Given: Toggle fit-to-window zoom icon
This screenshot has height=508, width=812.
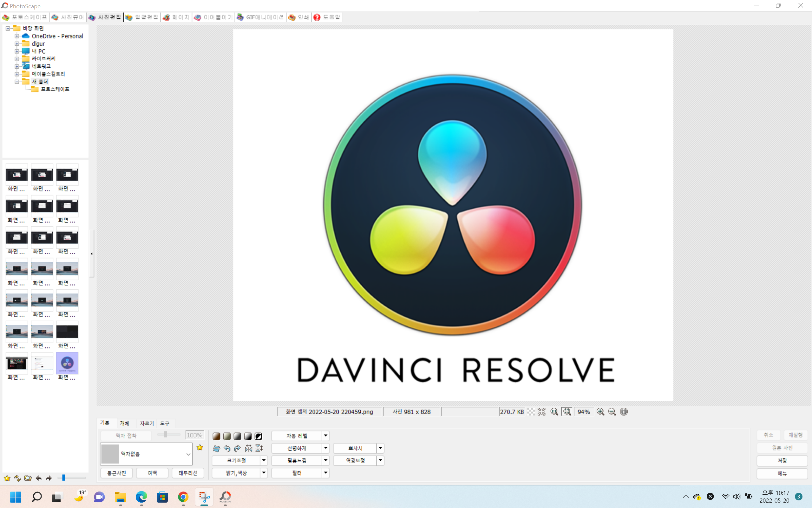Looking at the screenshot, I should tap(567, 411).
